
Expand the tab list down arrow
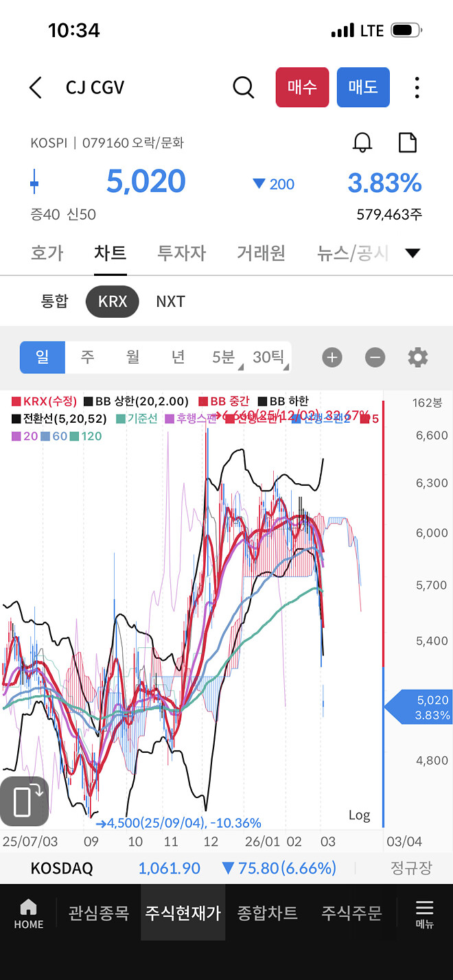point(413,253)
